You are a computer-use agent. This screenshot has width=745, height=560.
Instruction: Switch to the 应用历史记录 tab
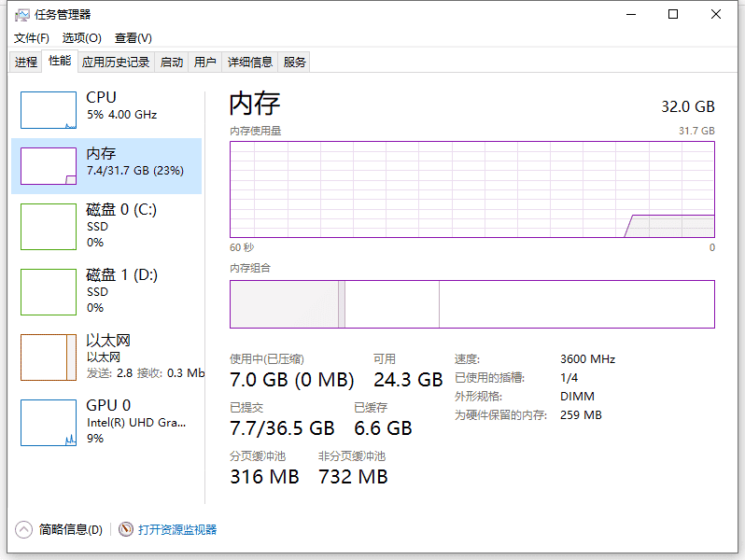pos(116,63)
